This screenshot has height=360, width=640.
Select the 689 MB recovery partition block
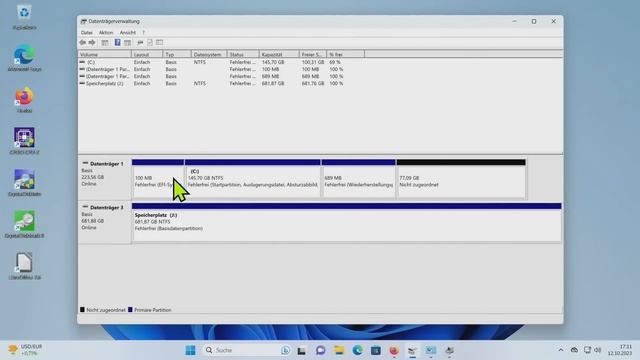click(358, 179)
